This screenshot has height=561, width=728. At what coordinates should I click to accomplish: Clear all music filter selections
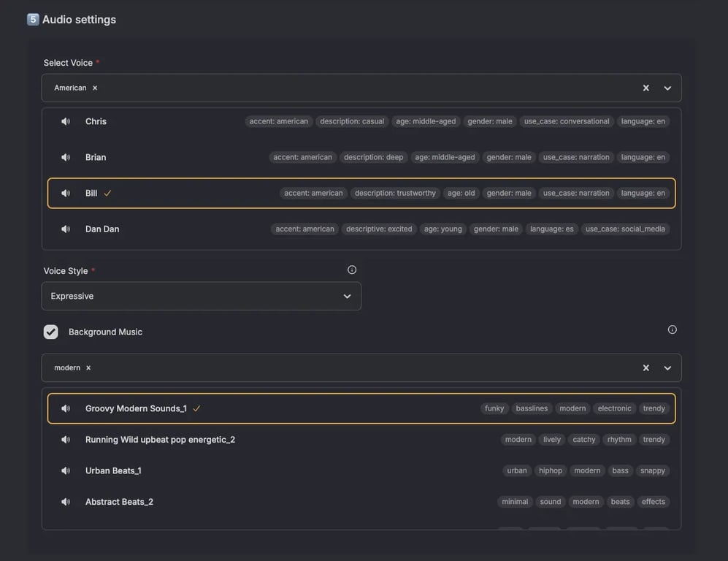pyautogui.click(x=645, y=368)
